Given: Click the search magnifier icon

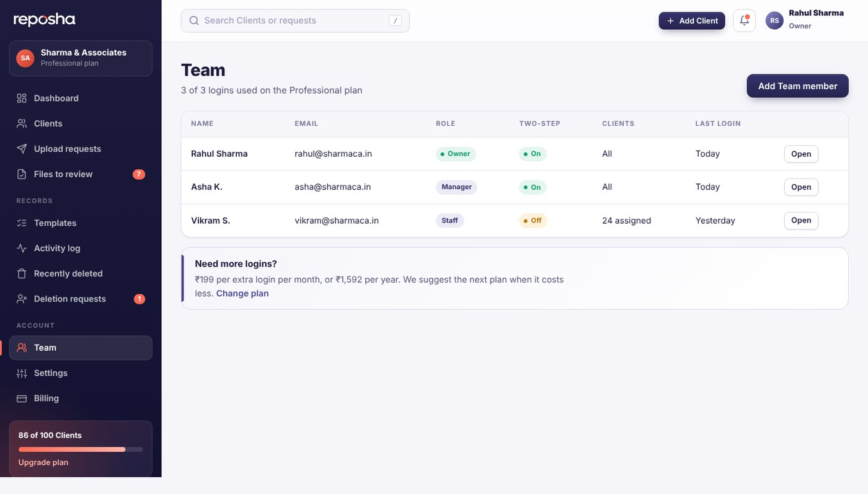Looking at the screenshot, I should tap(194, 20).
